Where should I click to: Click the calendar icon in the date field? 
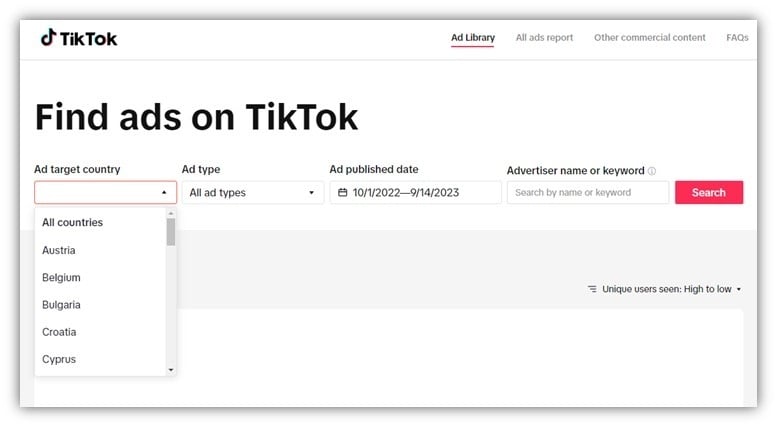point(342,192)
